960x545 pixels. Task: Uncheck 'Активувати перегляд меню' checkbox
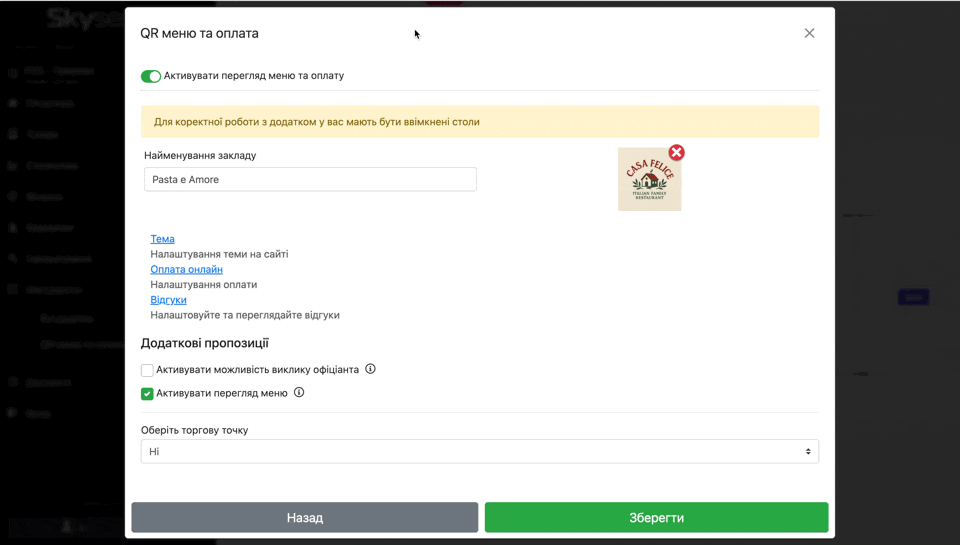point(147,394)
